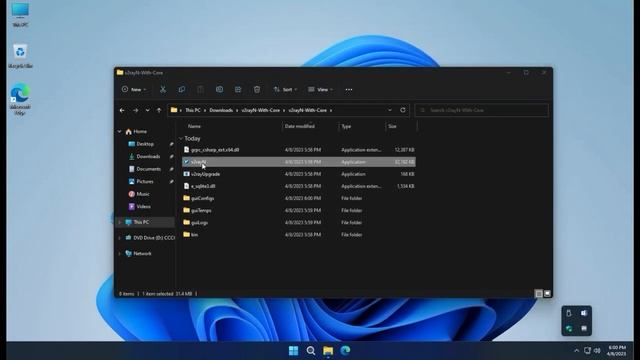Select Network in navigation sidebar
The image size is (640, 360).
142,253
